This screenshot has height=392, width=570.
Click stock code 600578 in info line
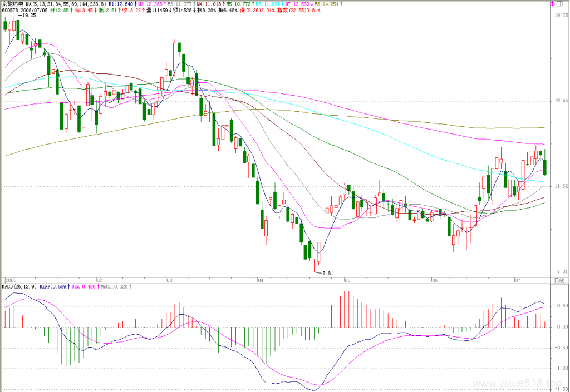pos(10,10)
